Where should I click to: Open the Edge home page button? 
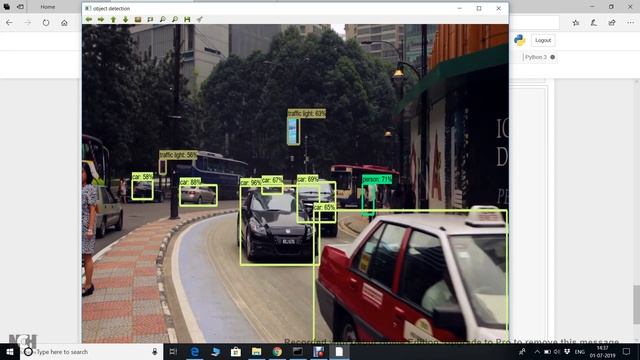64,23
